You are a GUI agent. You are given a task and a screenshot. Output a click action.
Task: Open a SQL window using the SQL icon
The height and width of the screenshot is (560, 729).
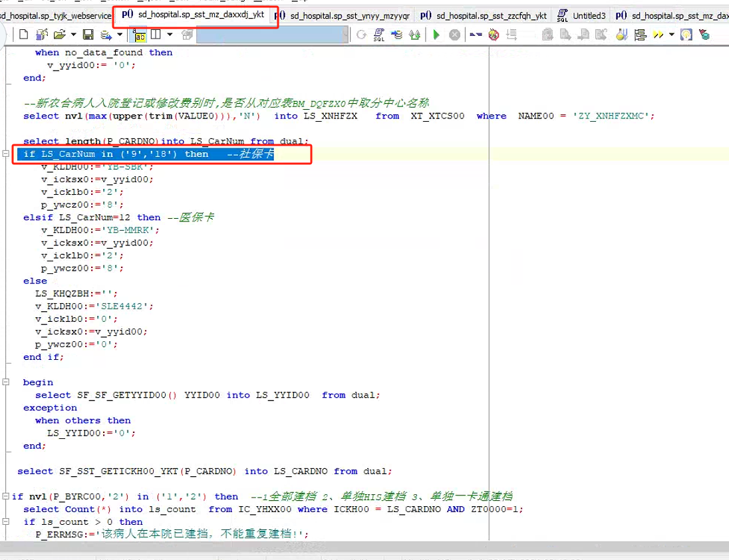click(378, 35)
